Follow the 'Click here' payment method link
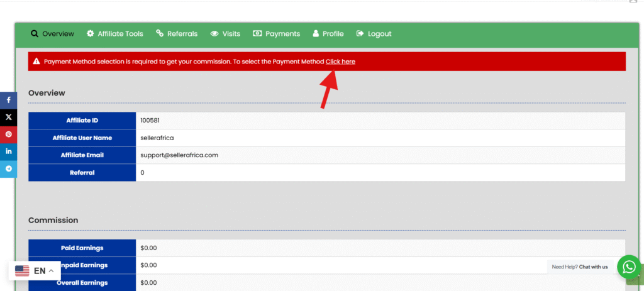Viewport: 644px width, 291px height. click(x=340, y=62)
